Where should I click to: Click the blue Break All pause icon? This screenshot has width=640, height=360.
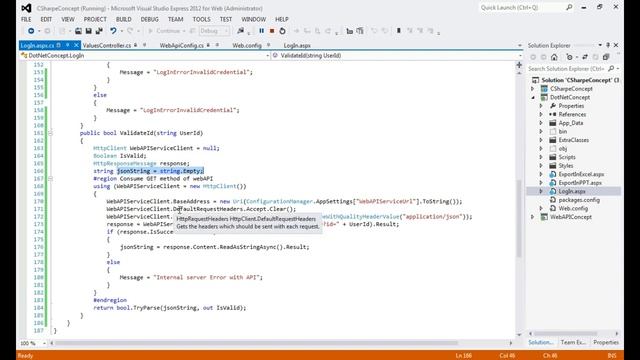pos(262,31)
